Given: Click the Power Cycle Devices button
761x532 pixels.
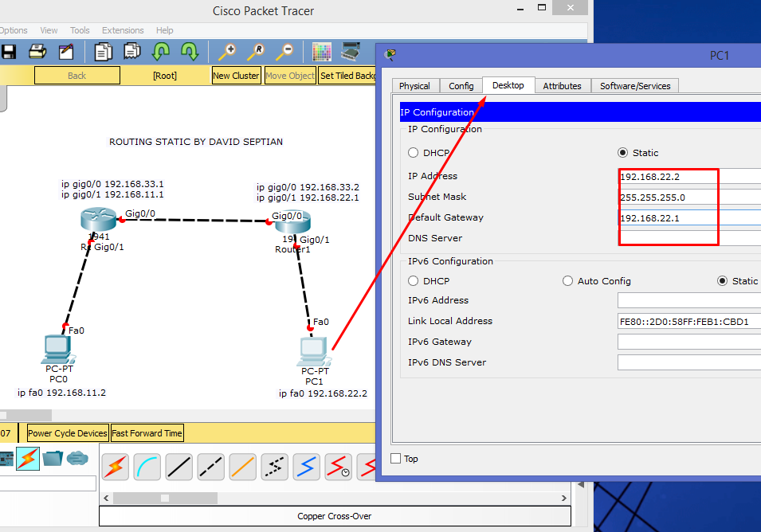Looking at the screenshot, I should click(x=67, y=432).
